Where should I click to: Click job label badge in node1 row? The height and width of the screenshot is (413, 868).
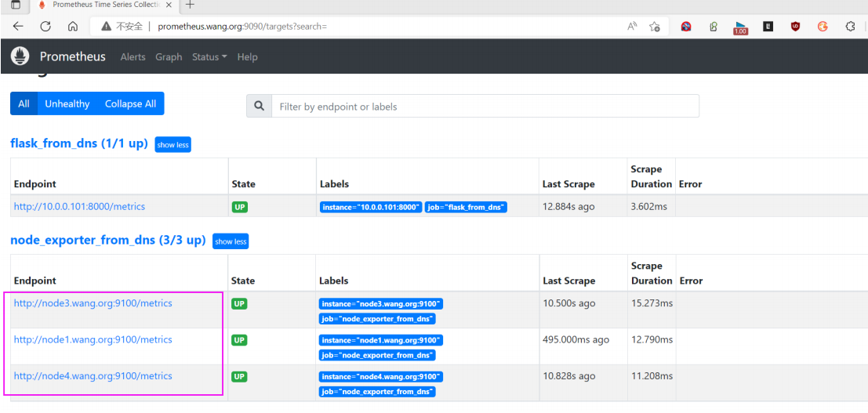(377, 355)
